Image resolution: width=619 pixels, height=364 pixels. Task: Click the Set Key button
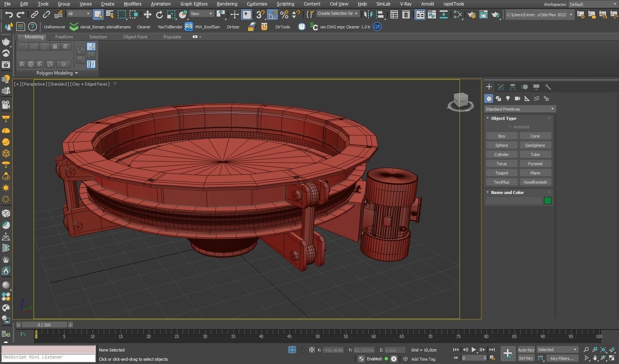(x=526, y=358)
